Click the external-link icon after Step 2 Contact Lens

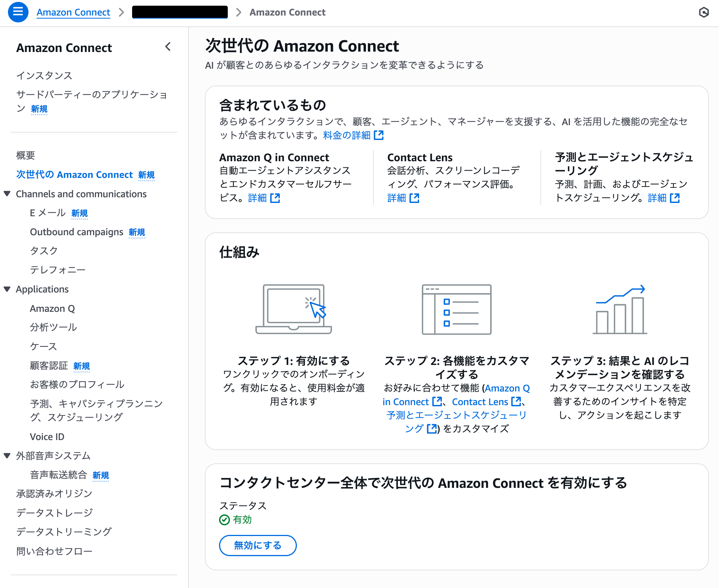point(516,401)
